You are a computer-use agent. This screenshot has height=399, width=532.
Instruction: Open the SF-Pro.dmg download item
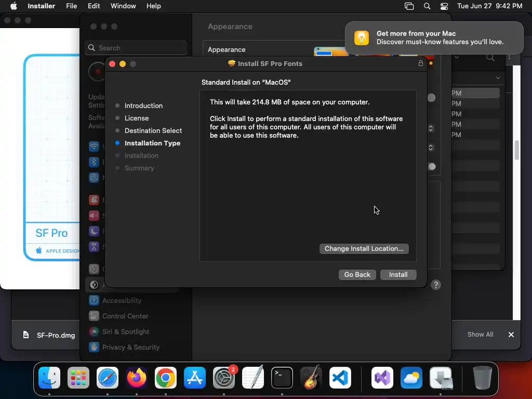[49, 335]
